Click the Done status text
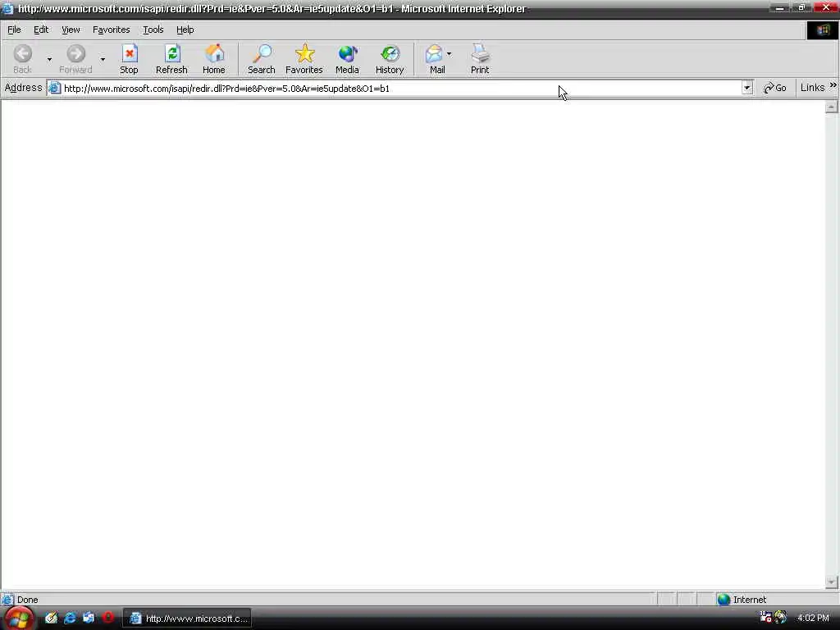Screen dimensions: 840x630 28,600
